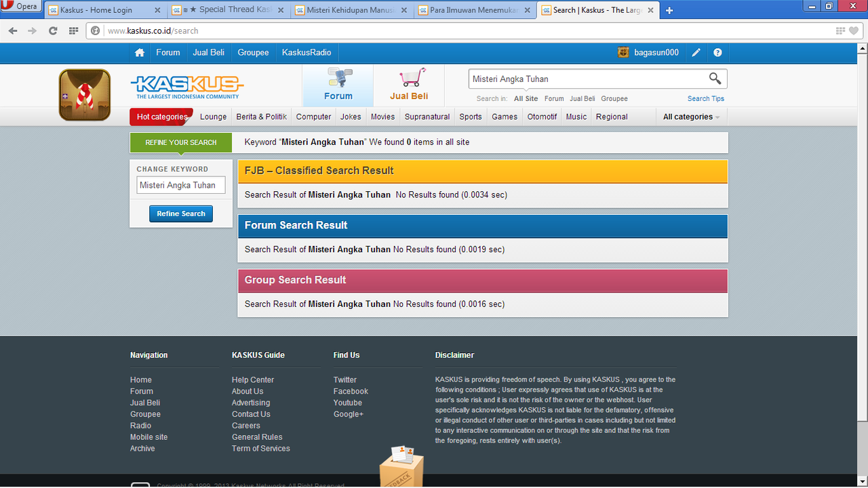Click the Kaskus home icon in blue bar

[140, 52]
